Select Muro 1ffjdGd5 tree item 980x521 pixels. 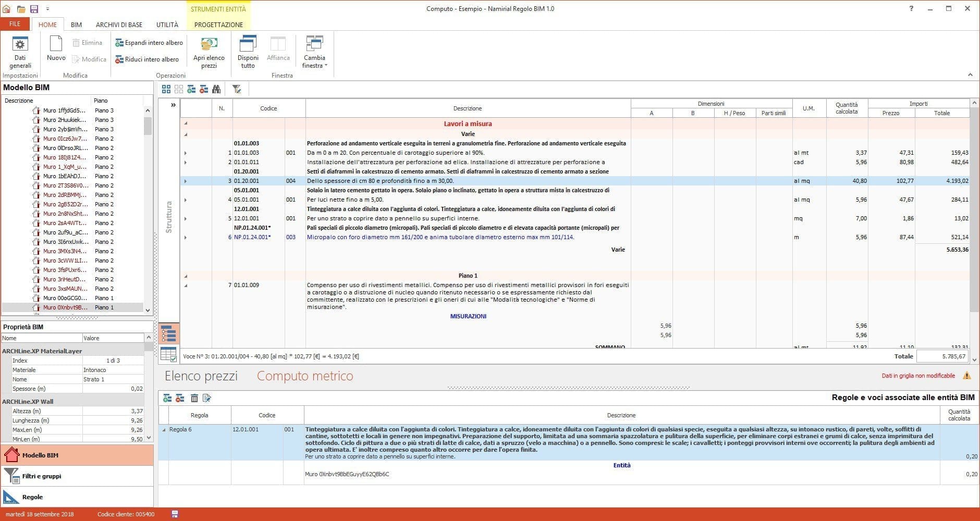pos(64,110)
